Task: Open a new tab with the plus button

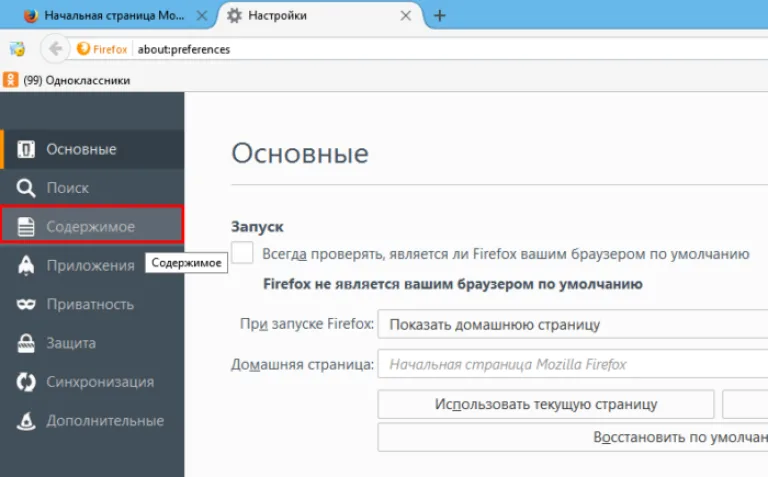Action: (x=440, y=16)
